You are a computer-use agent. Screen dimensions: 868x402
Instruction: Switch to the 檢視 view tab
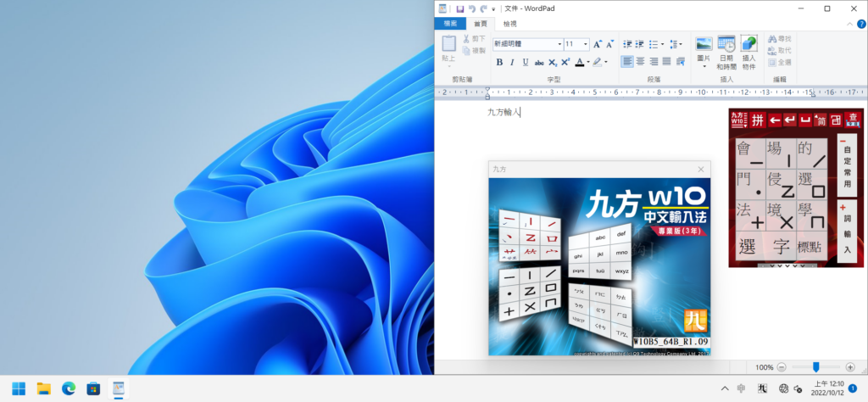coord(509,23)
